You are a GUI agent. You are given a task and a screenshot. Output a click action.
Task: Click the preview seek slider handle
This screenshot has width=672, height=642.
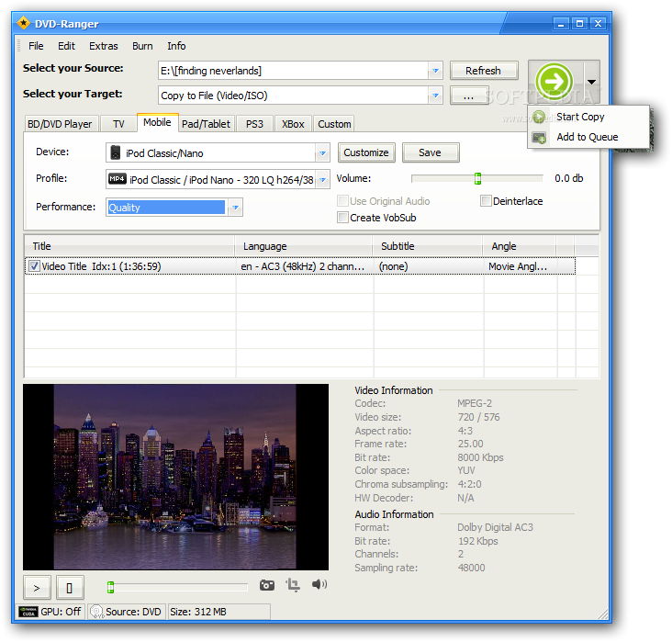coord(110,587)
